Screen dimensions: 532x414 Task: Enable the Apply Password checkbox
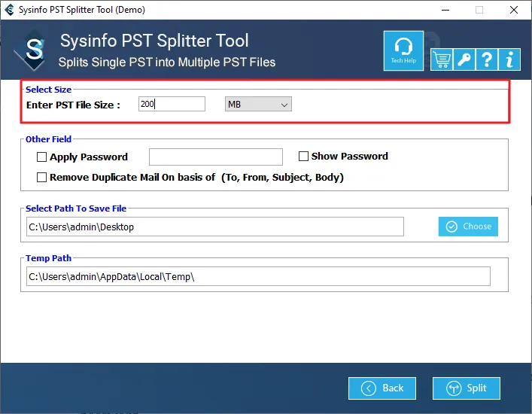pyautogui.click(x=41, y=157)
